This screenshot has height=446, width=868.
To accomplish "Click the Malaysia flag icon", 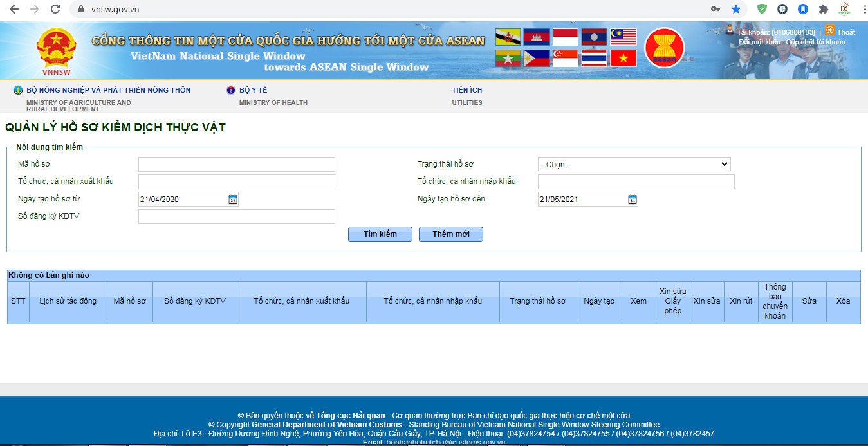I will click(623, 37).
